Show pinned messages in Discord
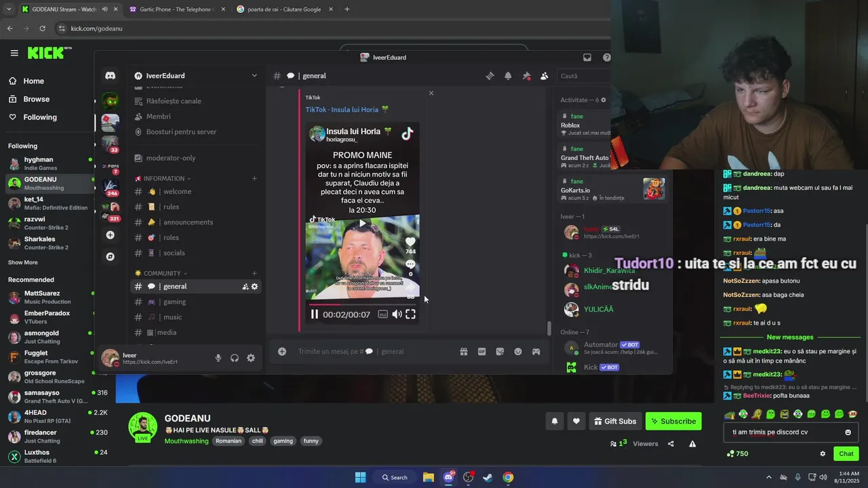868x488 pixels. 526,76
